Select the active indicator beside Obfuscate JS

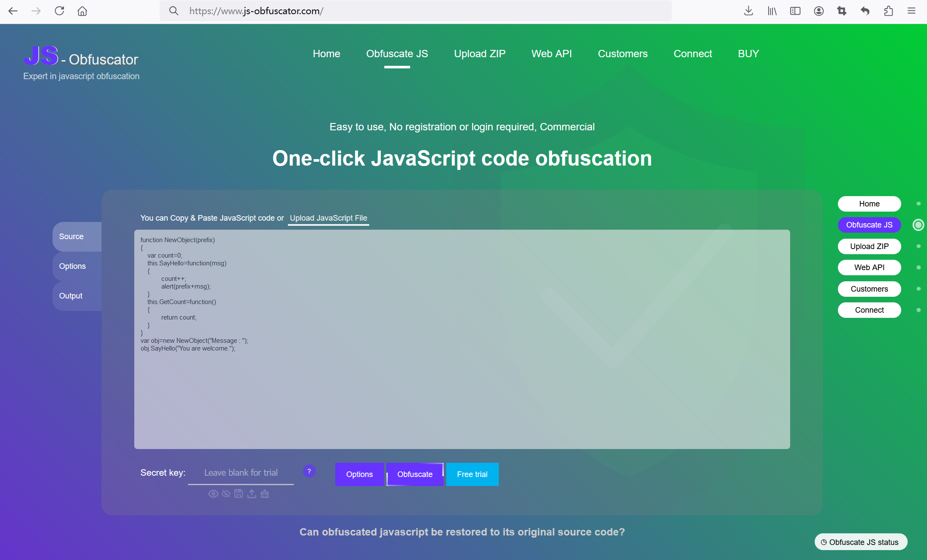point(918,225)
